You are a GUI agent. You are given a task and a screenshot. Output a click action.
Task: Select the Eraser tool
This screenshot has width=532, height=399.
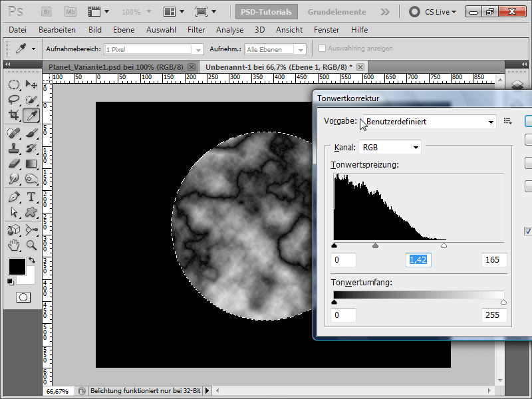[13, 164]
